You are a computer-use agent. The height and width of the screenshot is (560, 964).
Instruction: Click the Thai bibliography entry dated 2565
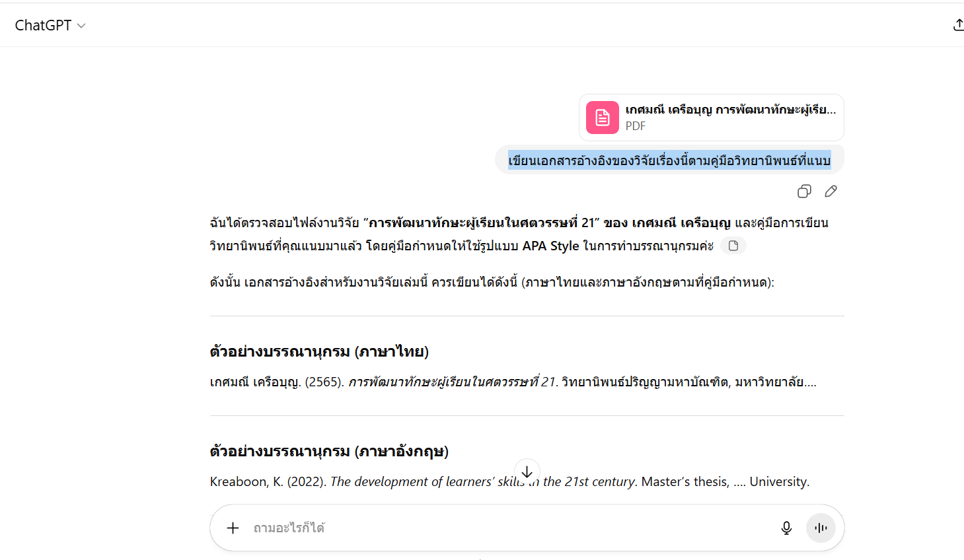513,382
